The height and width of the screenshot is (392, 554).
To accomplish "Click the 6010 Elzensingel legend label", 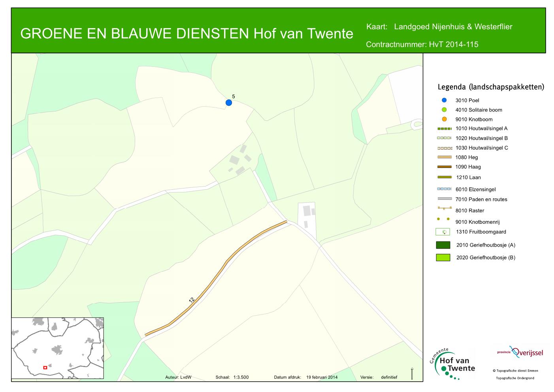I will click(x=475, y=189).
